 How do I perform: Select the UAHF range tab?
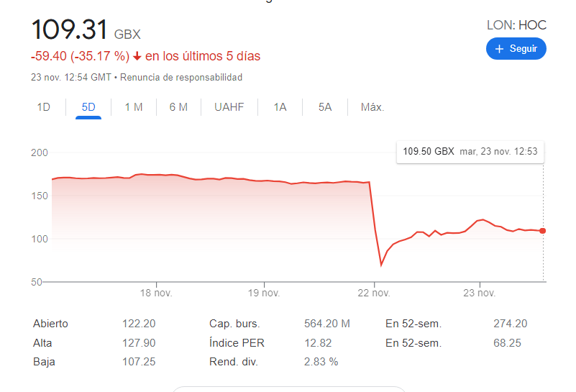tap(229, 107)
